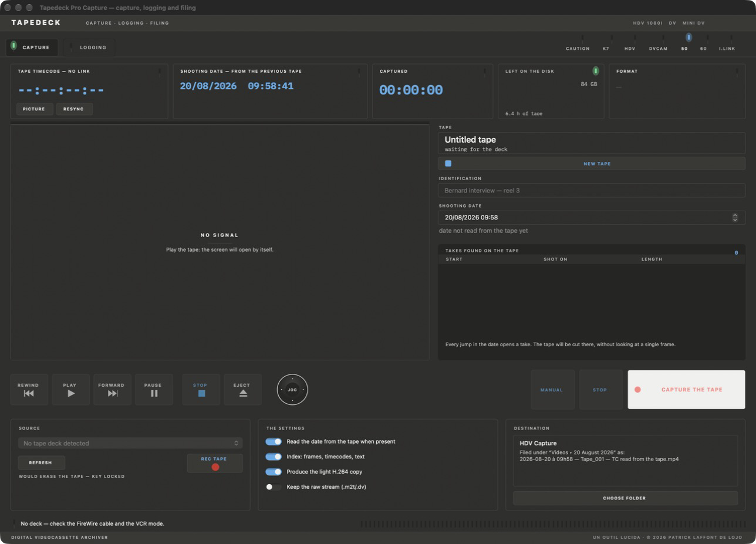Click the green Left on the Disk indicator

[x=596, y=71]
